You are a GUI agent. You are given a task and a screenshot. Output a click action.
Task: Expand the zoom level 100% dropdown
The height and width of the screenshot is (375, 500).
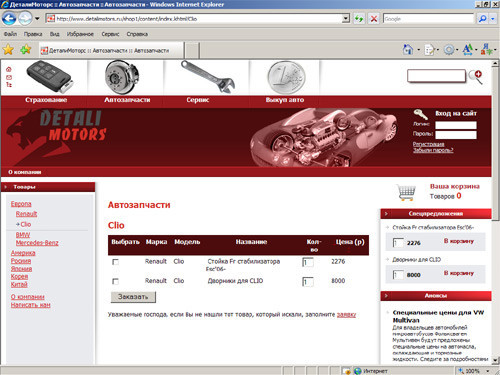(x=488, y=371)
